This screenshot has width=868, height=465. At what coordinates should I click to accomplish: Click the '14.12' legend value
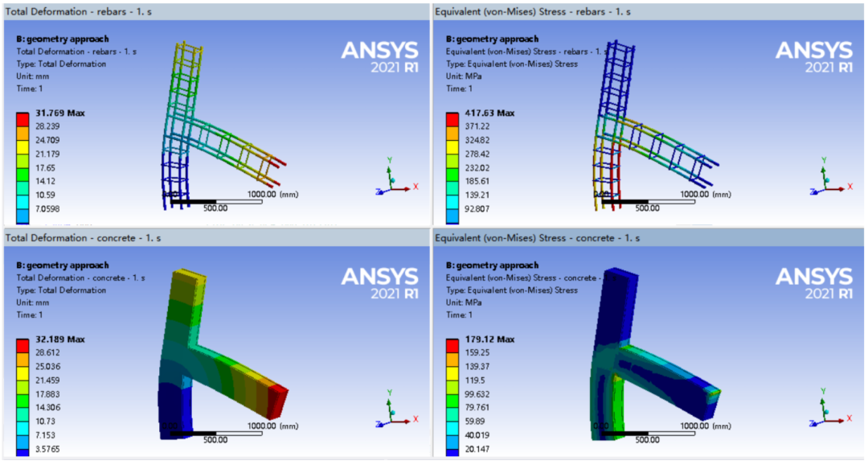(x=45, y=181)
